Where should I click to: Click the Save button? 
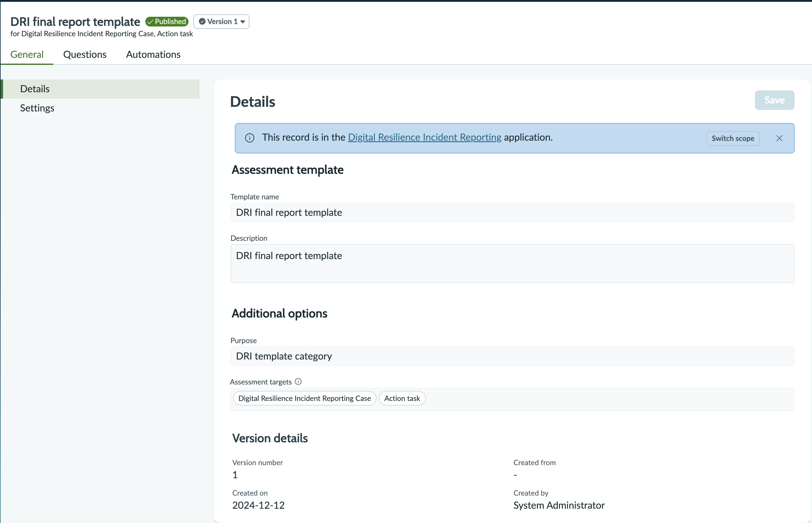774,100
